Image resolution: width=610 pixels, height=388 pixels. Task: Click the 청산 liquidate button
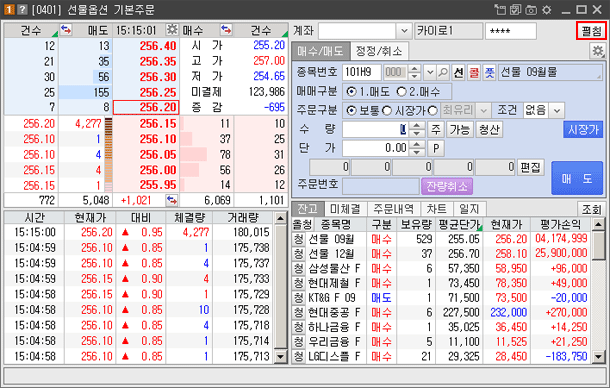(489, 129)
